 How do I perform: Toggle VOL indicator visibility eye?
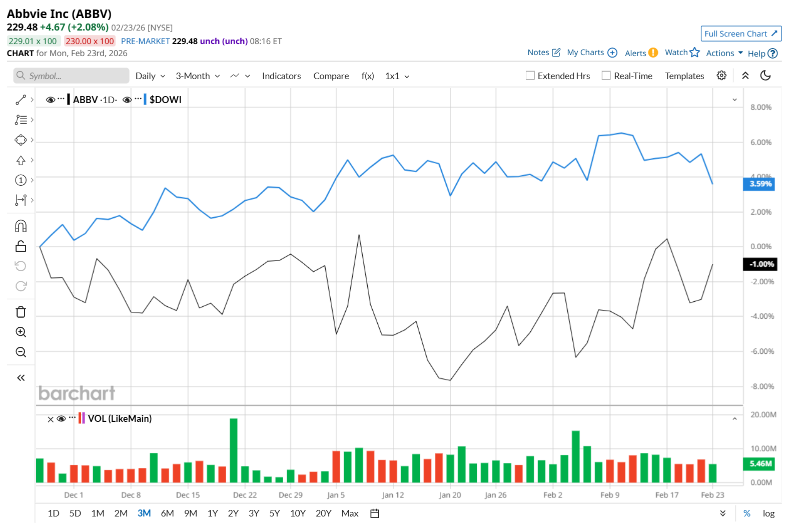click(x=62, y=419)
